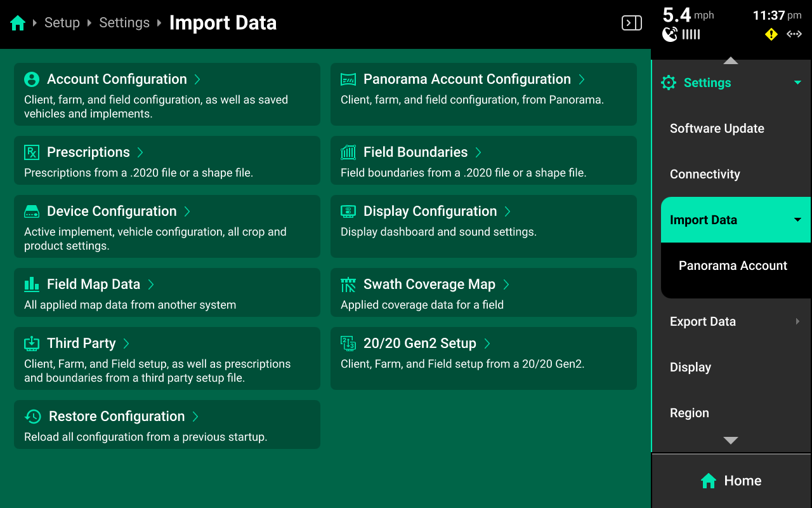Open Account Configuration import card
The height and width of the screenshot is (508, 812).
[x=167, y=94]
